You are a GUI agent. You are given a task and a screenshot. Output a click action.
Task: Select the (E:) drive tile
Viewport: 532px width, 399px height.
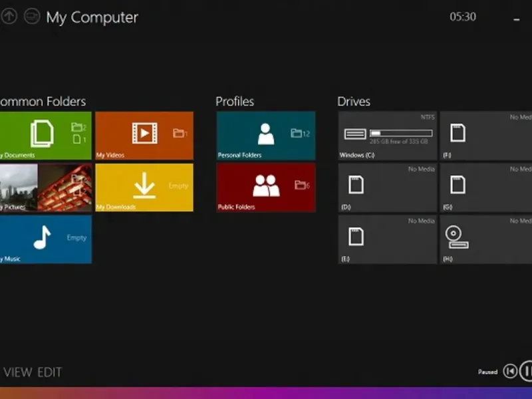(x=388, y=239)
